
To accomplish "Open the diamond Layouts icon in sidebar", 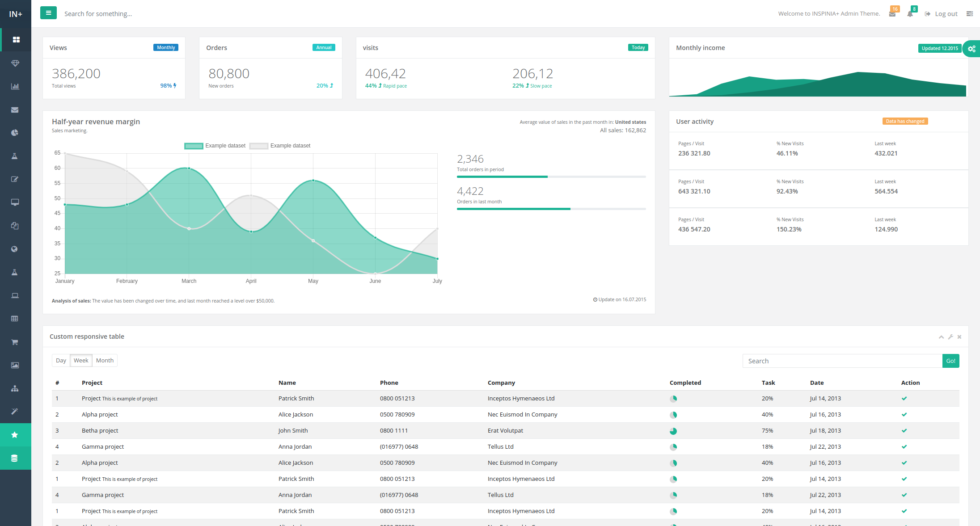I will click(15, 63).
